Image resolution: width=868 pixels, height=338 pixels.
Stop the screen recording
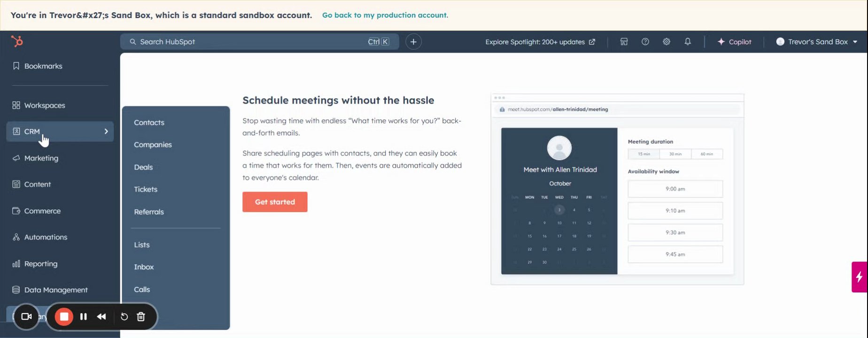click(x=64, y=317)
